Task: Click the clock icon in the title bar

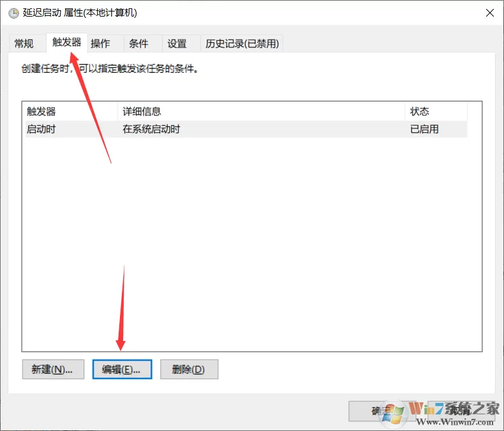Action: tap(13, 13)
